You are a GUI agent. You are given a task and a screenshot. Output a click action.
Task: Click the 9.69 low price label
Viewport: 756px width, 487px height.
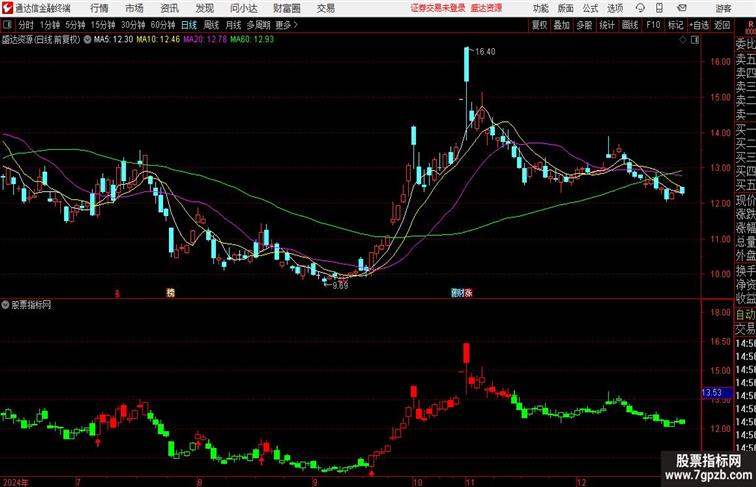(340, 285)
